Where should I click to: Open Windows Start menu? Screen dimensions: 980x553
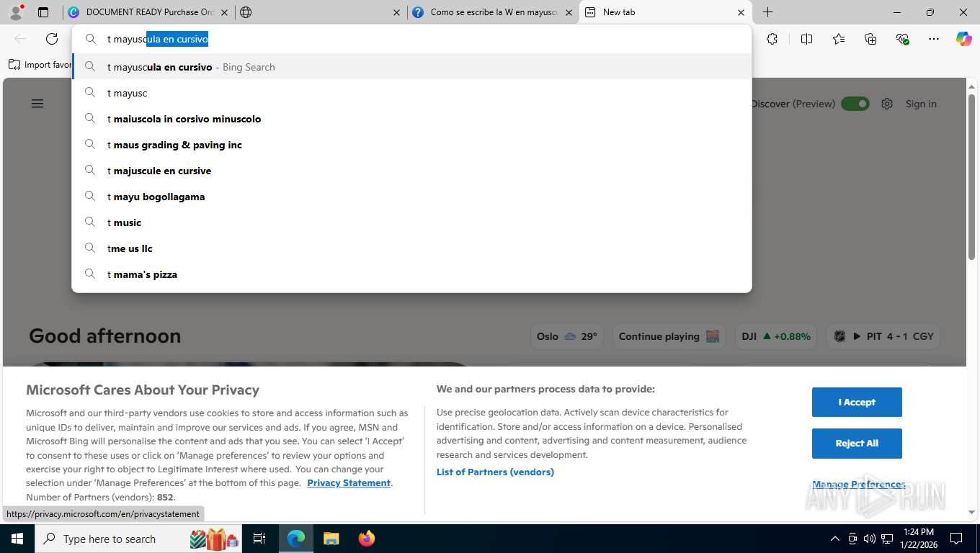coord(17,539)
